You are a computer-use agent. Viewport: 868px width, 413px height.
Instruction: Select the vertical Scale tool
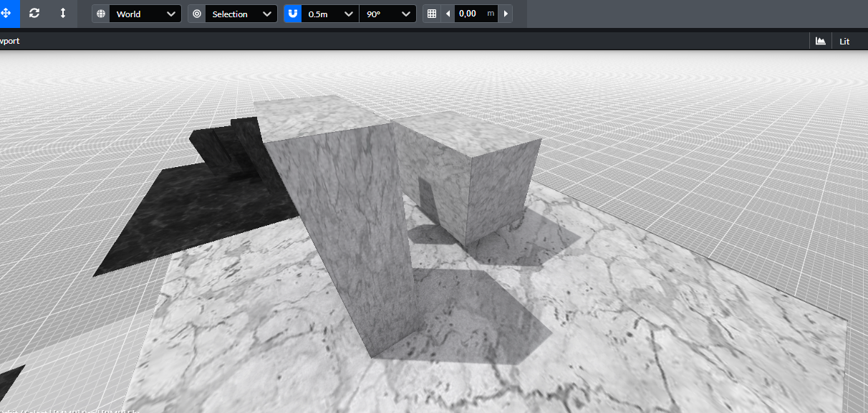tap(62, 14)
